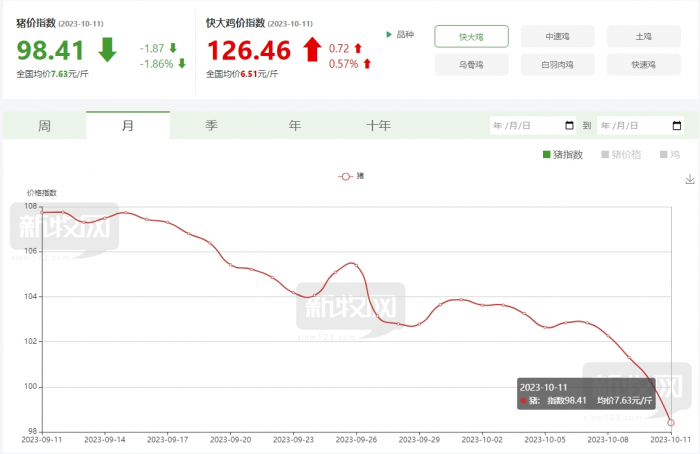Select the 中速鸡 variety button
The height and width of the screenshot is (454, 700).
pos(558,37)
